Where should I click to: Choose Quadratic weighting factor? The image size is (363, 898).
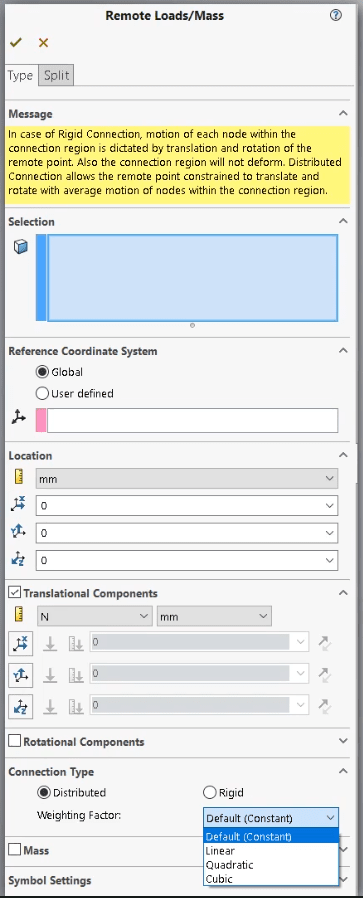[x=271, y=865]
